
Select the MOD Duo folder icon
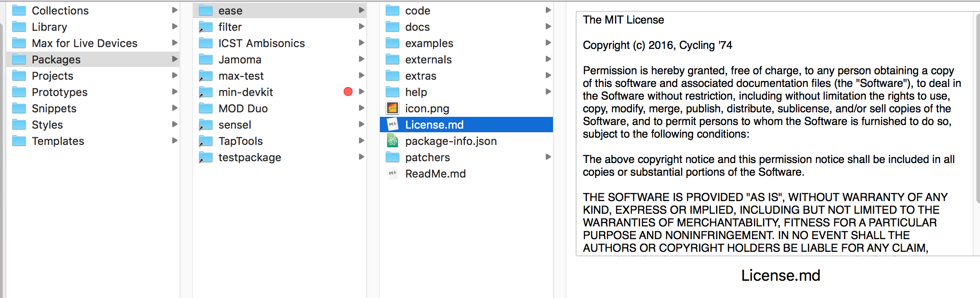point(206,108)
